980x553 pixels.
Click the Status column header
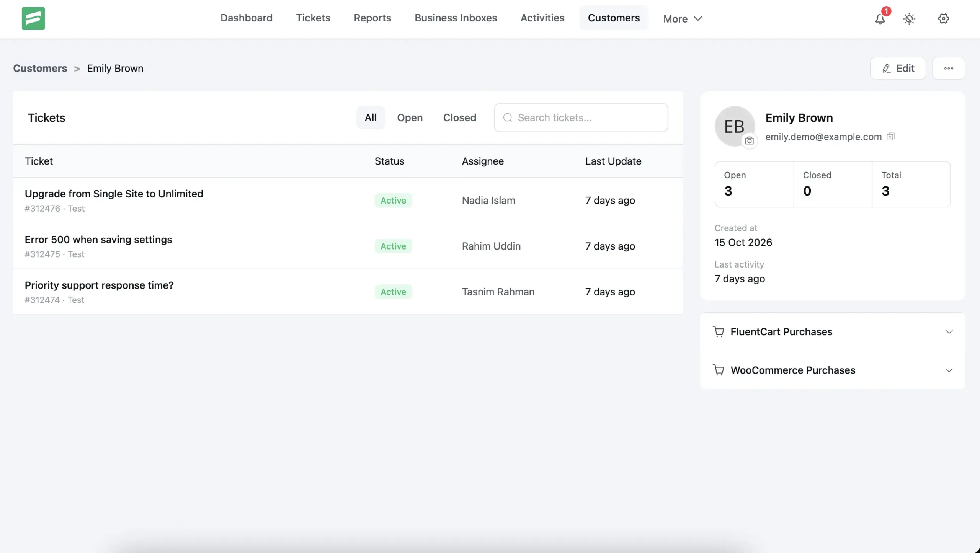pos(389,161)
